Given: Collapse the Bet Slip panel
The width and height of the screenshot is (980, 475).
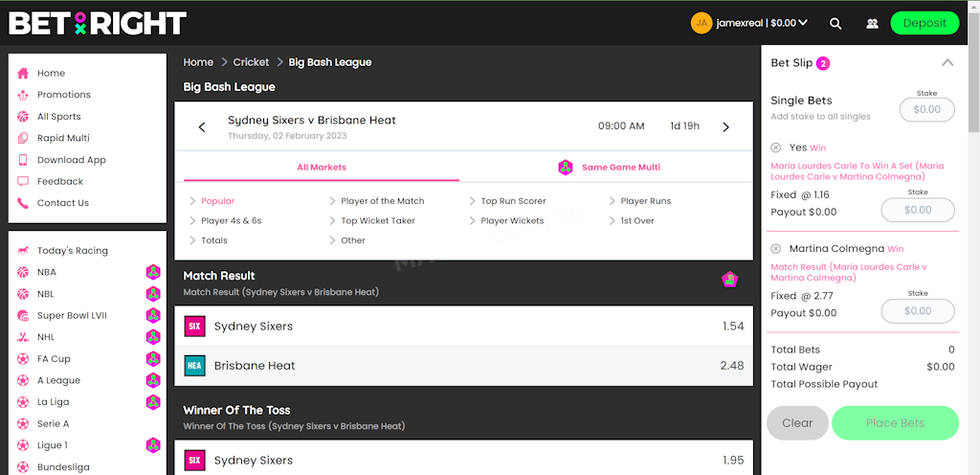Looking at the screenshot, I should point(947,62).
